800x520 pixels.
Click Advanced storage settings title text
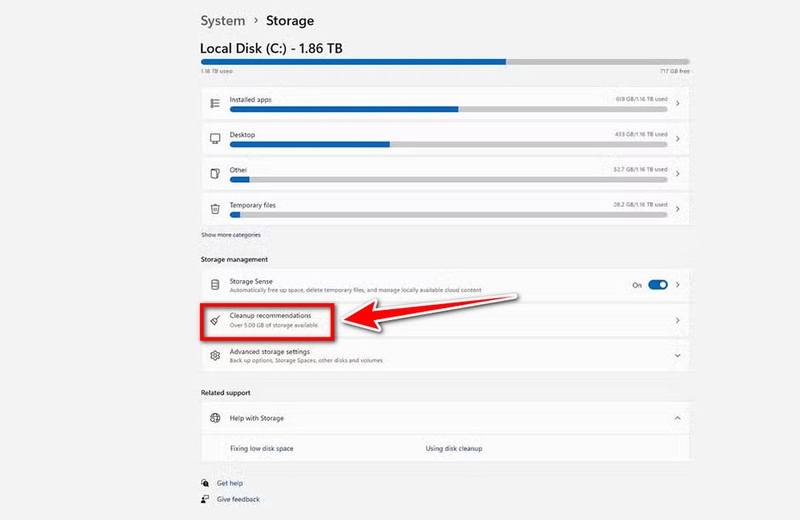[269, 352]
